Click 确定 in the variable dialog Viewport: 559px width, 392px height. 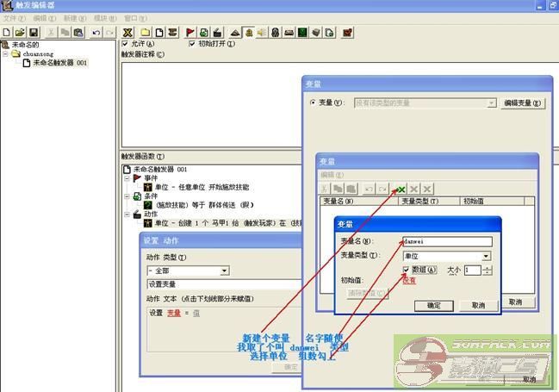(x=433, y=305)
